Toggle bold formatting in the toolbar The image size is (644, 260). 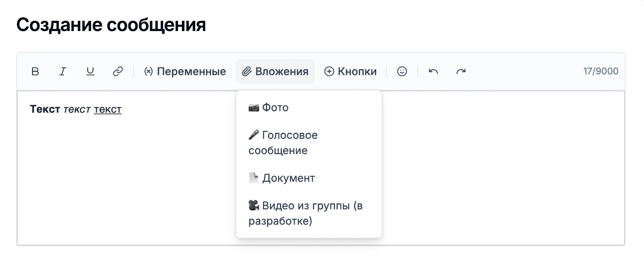(x=35, y=71)
